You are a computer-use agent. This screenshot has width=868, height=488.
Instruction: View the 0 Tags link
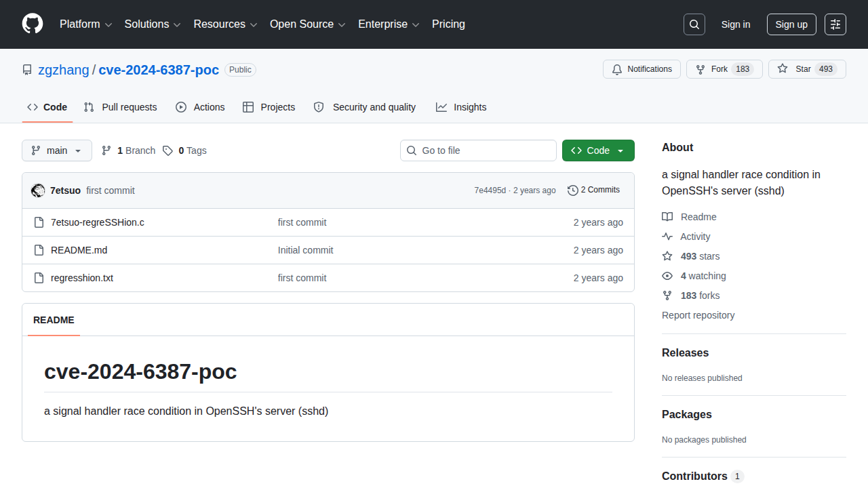(184, 150)
